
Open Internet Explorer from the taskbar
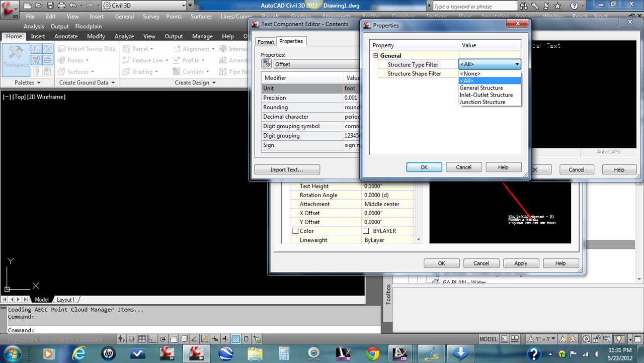click(x=79, y=353)
